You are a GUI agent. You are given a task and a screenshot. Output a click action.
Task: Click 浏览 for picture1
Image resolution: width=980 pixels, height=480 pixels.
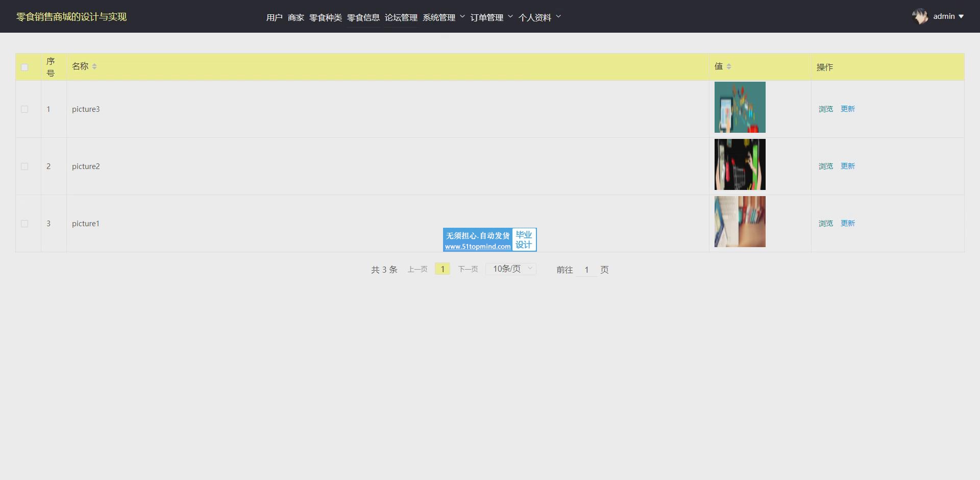click(825, 224)
